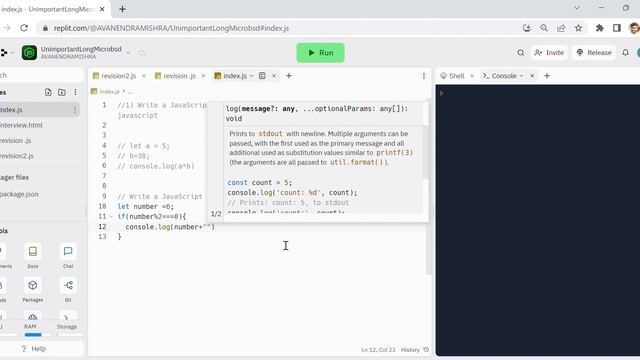Screen dimensions: 640x360
Task: Click the RAM usage bar
Action: point(33,335)
